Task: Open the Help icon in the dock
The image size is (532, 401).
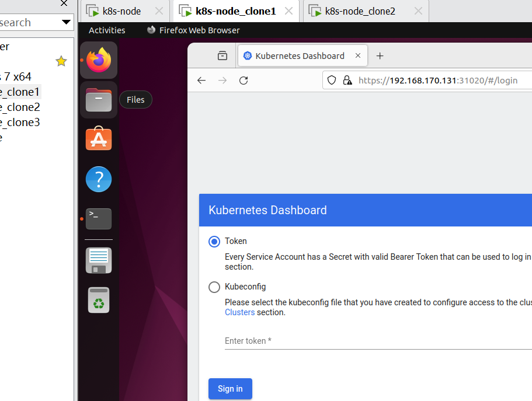Action: [x=99, y=179]
